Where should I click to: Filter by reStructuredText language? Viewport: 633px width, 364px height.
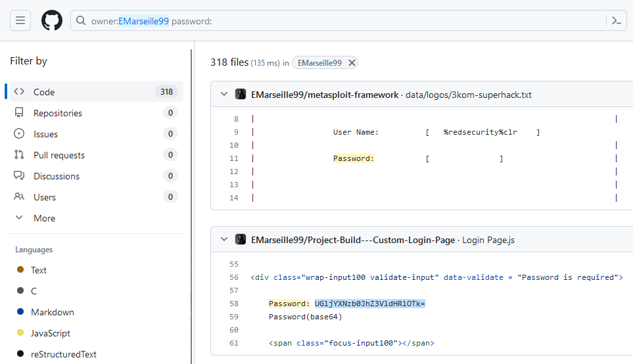[x=63, y=354]
